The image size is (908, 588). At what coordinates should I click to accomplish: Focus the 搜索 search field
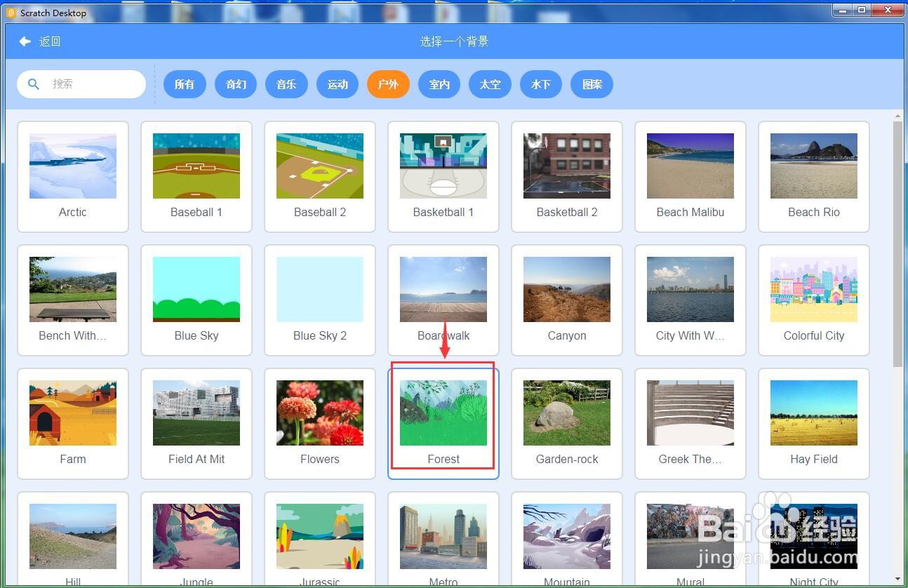click(81, 84)
